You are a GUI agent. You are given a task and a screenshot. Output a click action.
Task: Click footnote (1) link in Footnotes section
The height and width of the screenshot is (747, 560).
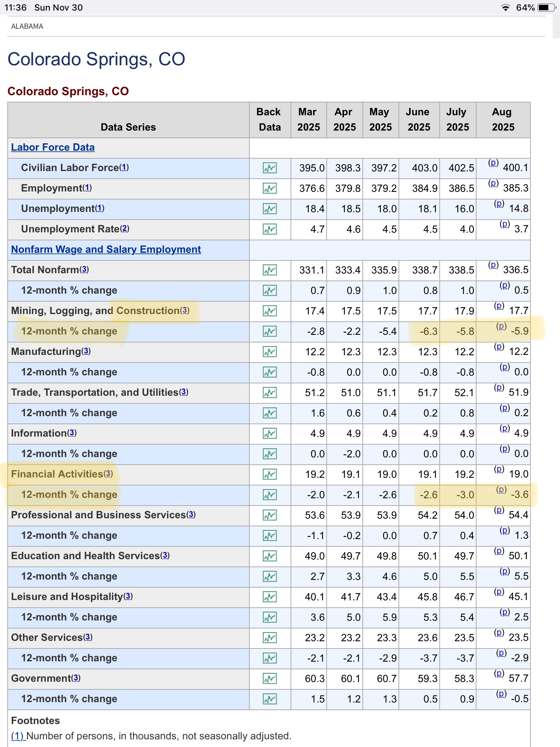point(17,736)
